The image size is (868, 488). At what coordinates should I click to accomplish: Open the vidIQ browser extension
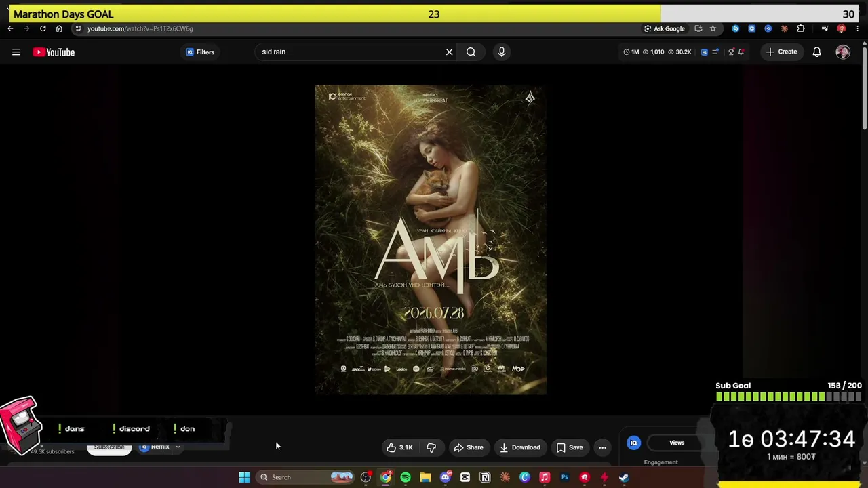pyautogui.click(x=768, y=28)
